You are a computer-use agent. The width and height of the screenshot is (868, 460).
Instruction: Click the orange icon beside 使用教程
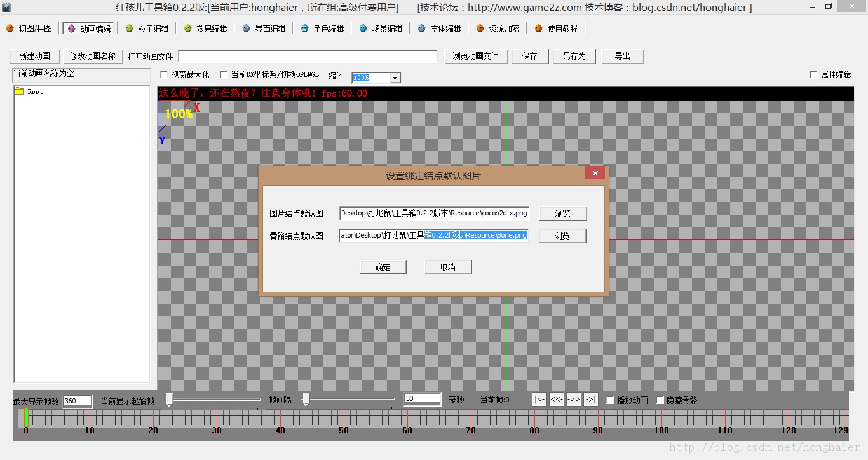[x=538, y=29]
